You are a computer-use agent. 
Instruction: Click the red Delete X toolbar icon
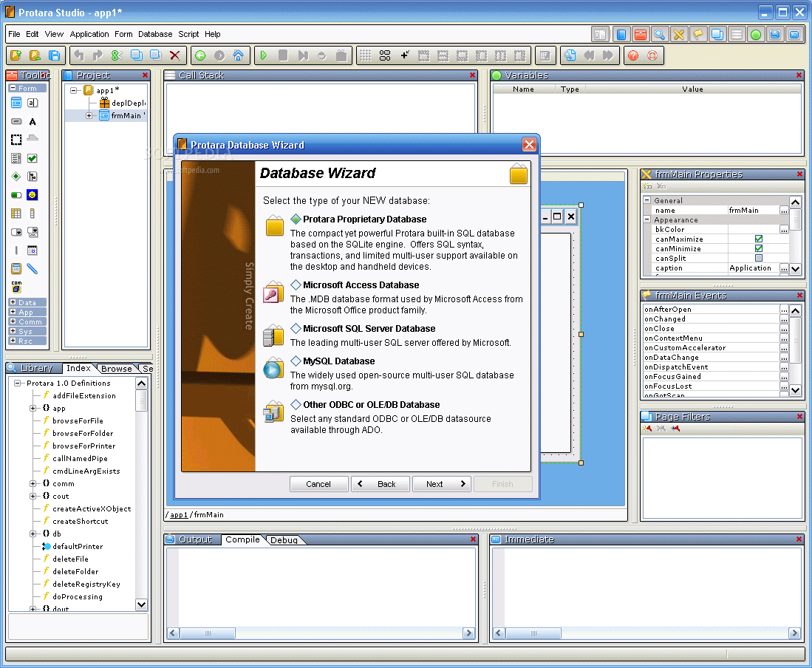(175, 55)
